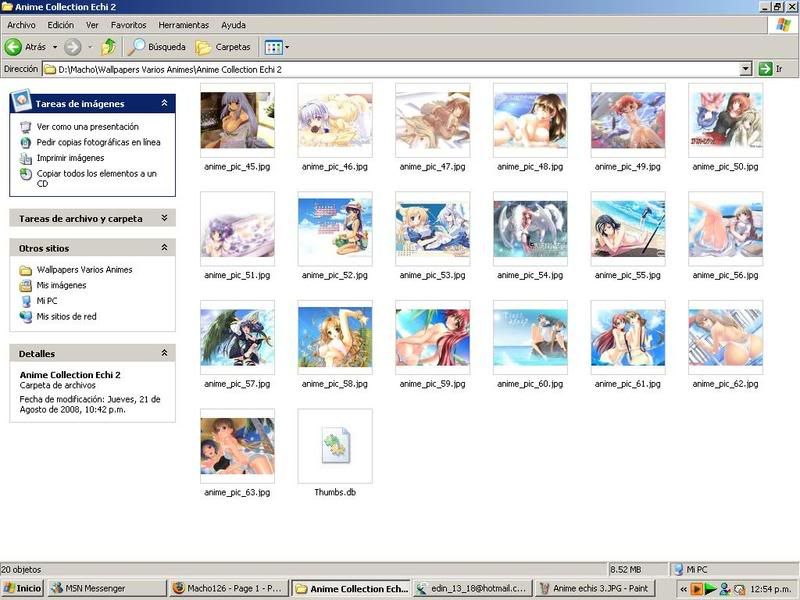This screenshot has height=600, width=800.
Task: Open the Herramientas menu
Action: (184, 25)
